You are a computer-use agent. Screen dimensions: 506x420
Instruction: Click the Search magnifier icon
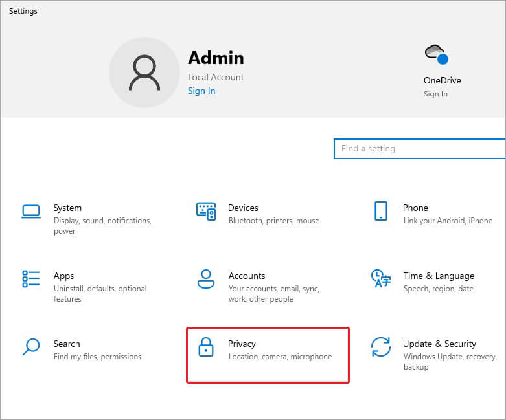[31, 347]
